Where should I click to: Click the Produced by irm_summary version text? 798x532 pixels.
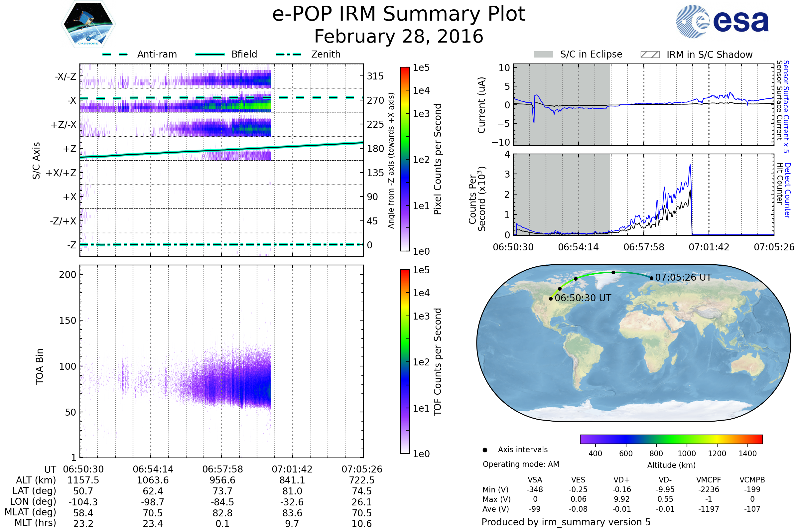pos(566,522)
